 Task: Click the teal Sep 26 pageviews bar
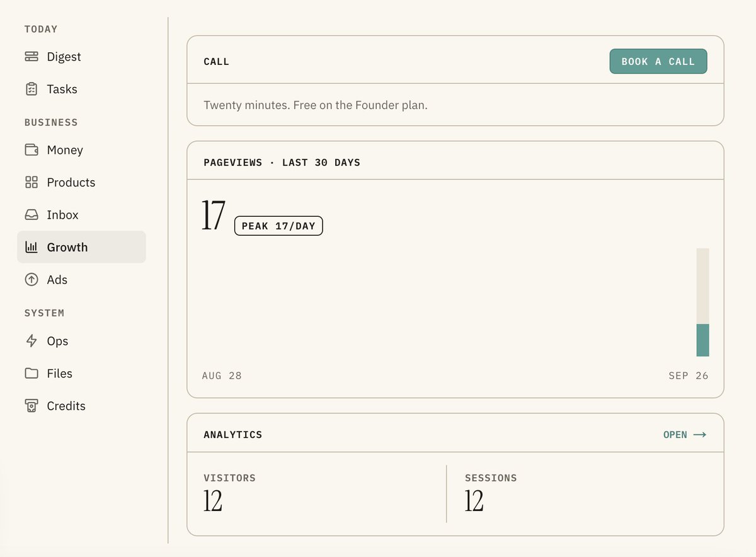pos(702,340)
